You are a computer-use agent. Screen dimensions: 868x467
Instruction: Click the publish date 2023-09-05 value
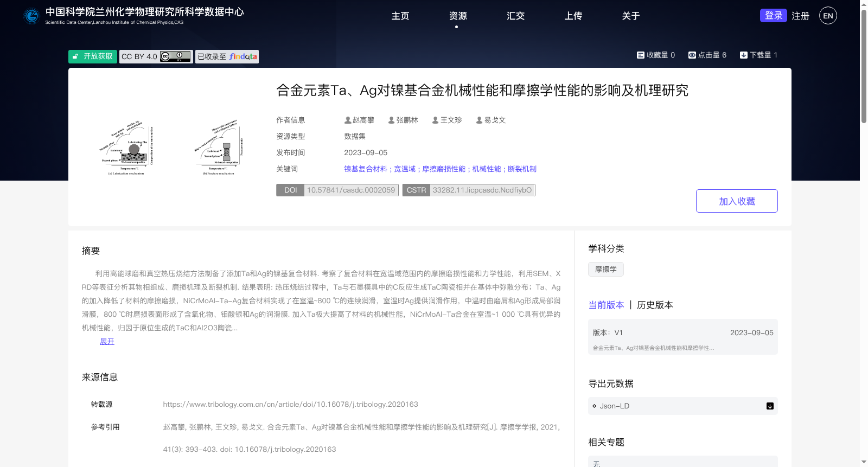[x=366, y=152]
